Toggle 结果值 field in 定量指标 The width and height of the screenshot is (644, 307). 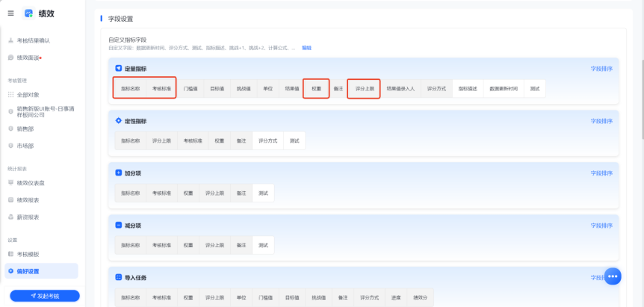(292, 89)
